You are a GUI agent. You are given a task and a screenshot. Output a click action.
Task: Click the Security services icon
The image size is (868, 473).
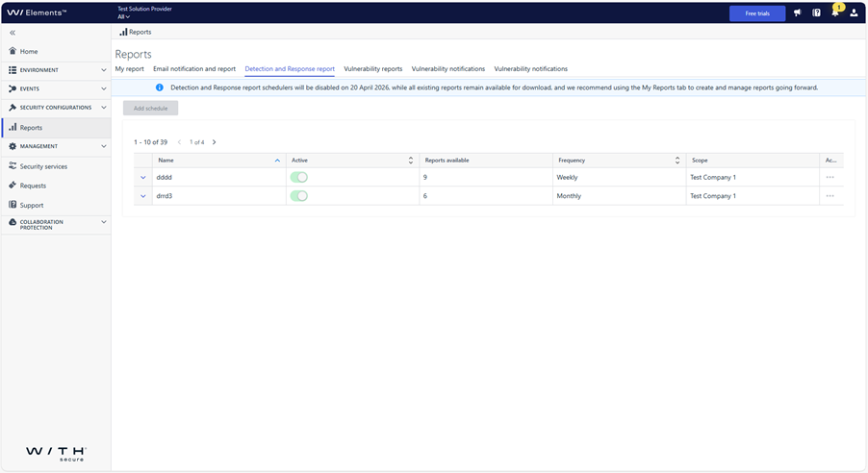click(13, 166)
